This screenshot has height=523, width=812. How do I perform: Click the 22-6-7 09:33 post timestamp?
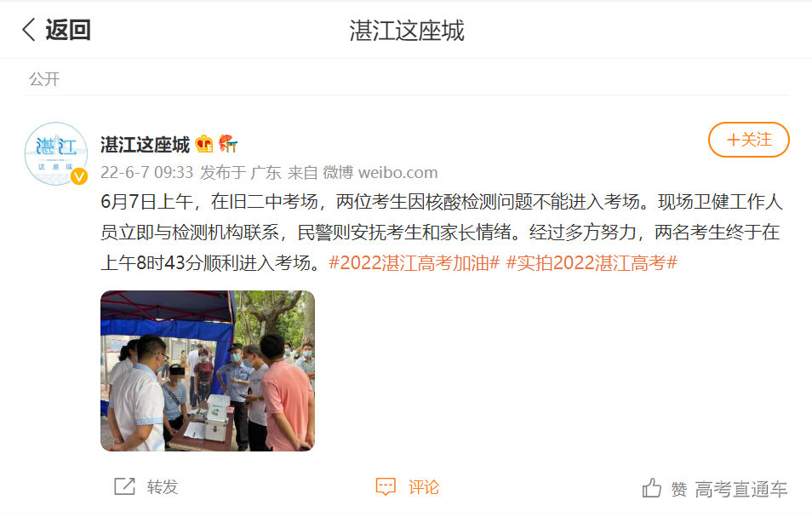point(146,172)
